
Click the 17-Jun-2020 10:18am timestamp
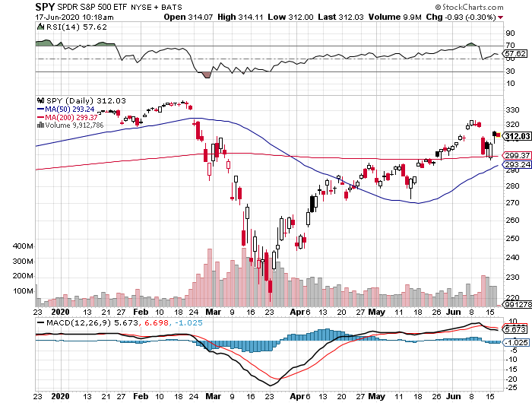[x=74, y=17]
